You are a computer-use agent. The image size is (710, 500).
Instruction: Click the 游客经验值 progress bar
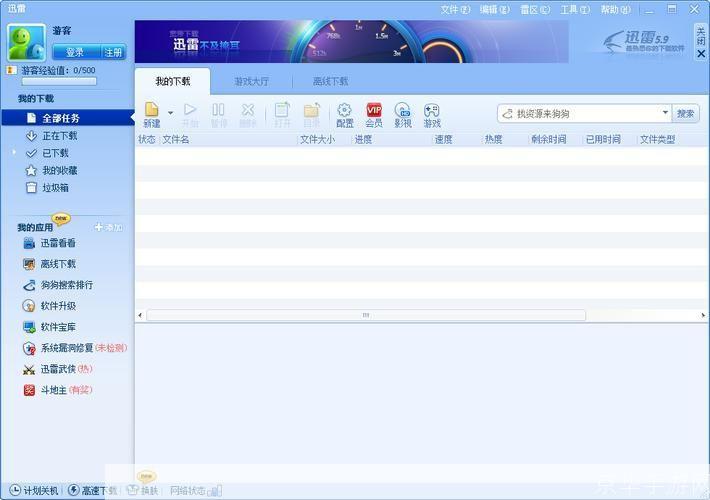click(59, 82)
